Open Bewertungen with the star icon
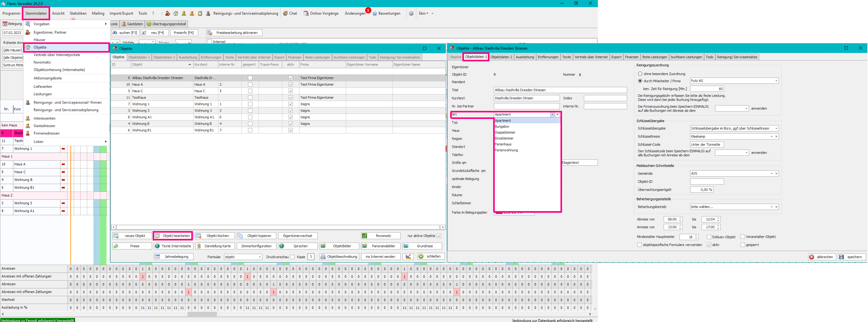Image resolution: width=868 pixels, height=322 pixels. tap(387, 13)
